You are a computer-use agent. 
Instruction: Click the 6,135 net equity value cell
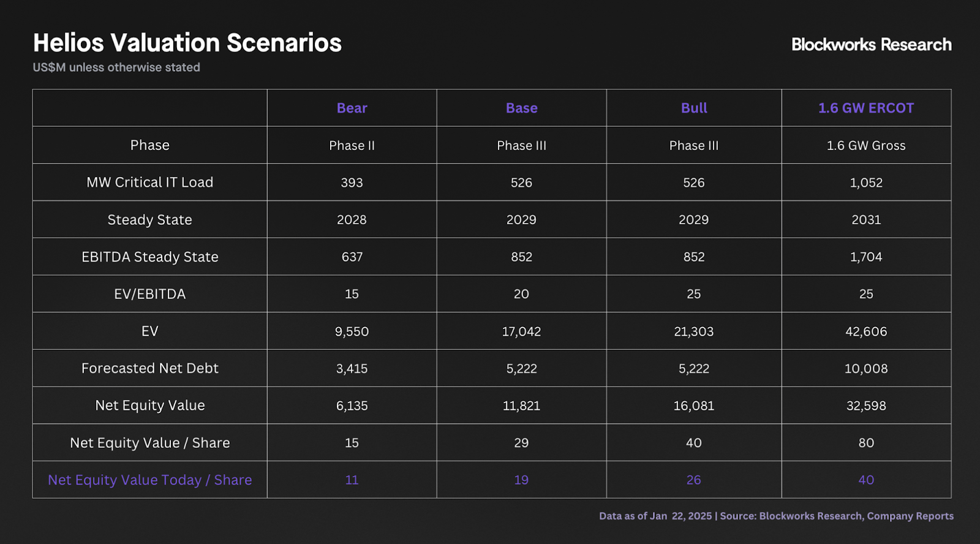[x=352, y=406]
